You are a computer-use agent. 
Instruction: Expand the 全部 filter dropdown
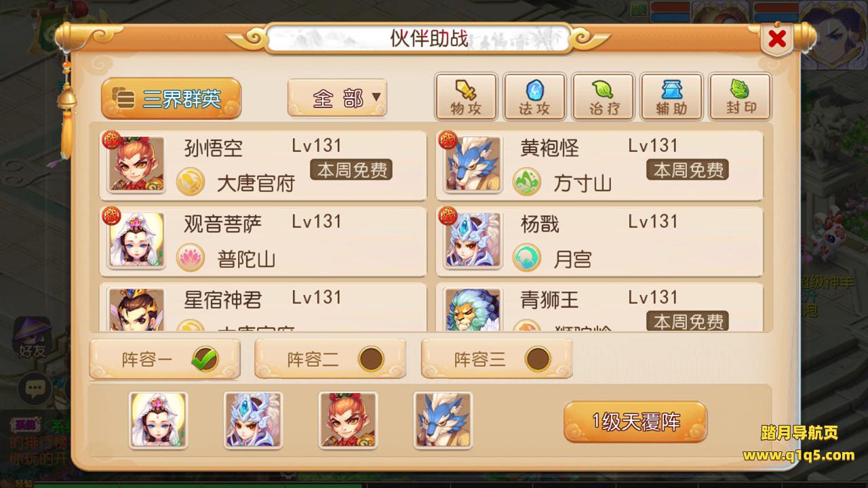click(x=337, y=98)
